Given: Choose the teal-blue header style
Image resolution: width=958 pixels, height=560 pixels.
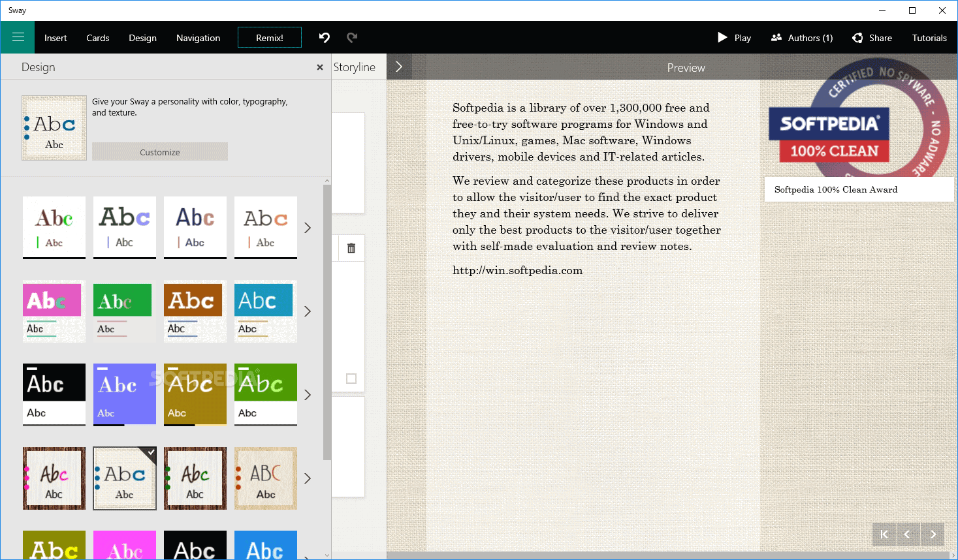Looking at the screenshot, I should [266, 311].
